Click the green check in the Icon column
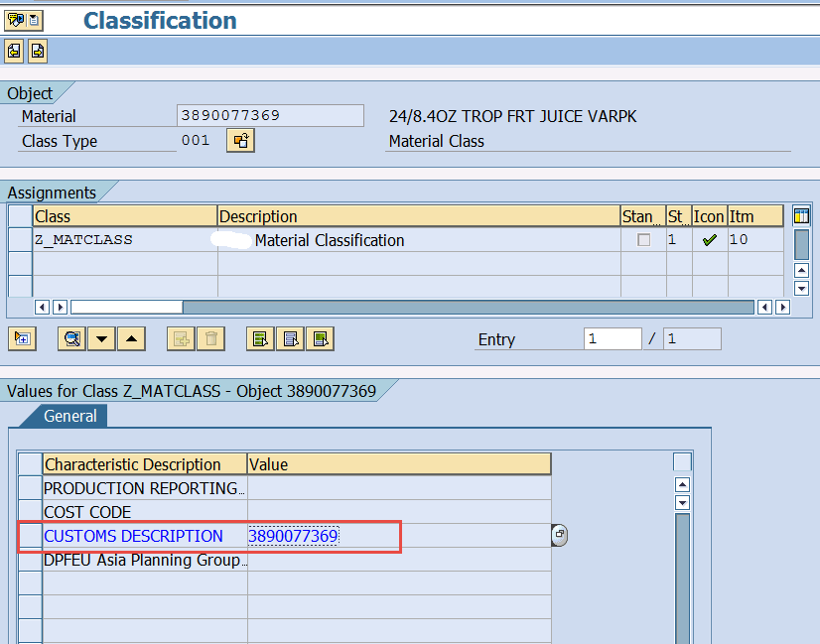The height and width of the screenshot is (644, 820). tap(708, 239)
